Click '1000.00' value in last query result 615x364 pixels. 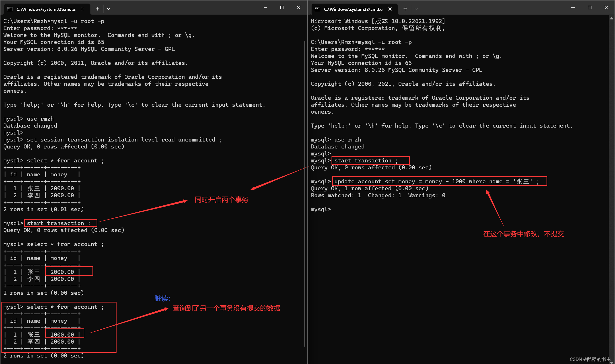point(62,334)
